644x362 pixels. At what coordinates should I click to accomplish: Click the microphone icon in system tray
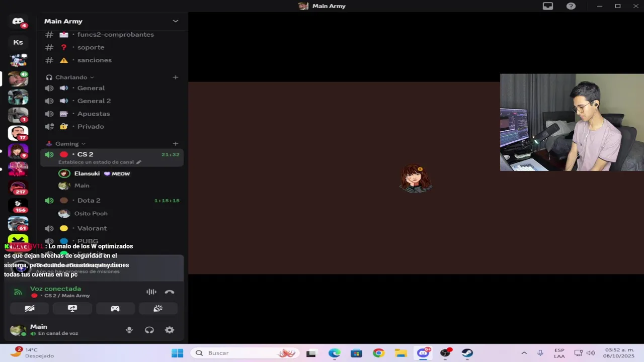coord(540,353)
